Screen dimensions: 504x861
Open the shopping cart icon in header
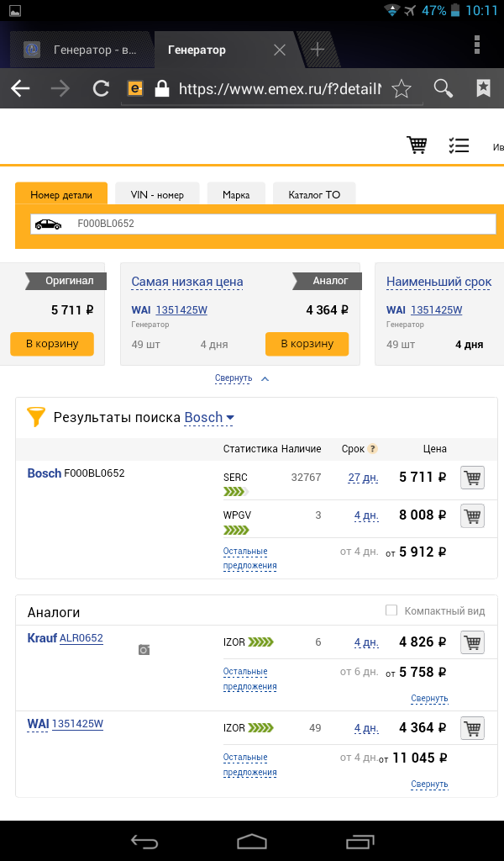click(417, 145)
